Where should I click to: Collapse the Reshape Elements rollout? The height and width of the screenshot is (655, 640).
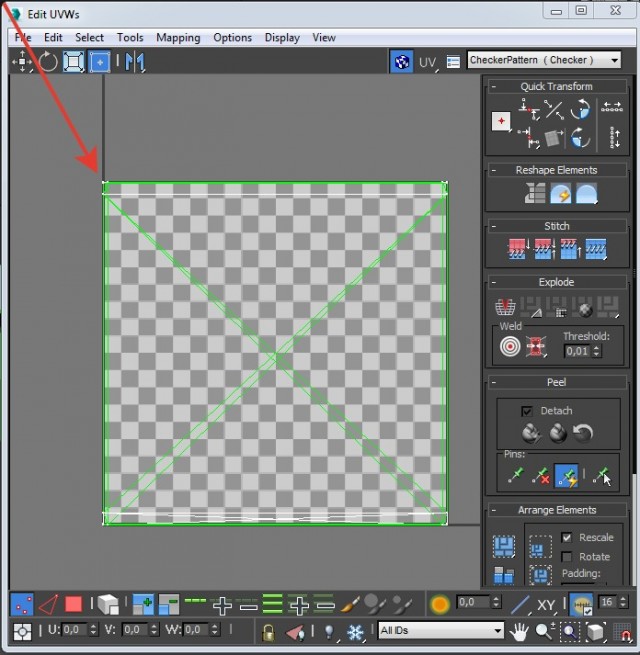point(494,170)
